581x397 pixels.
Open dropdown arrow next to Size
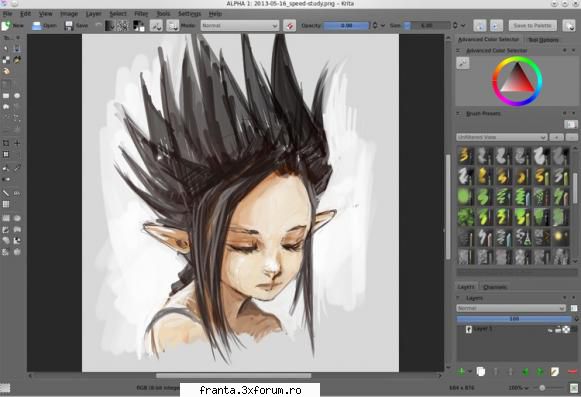pos(463,26)
